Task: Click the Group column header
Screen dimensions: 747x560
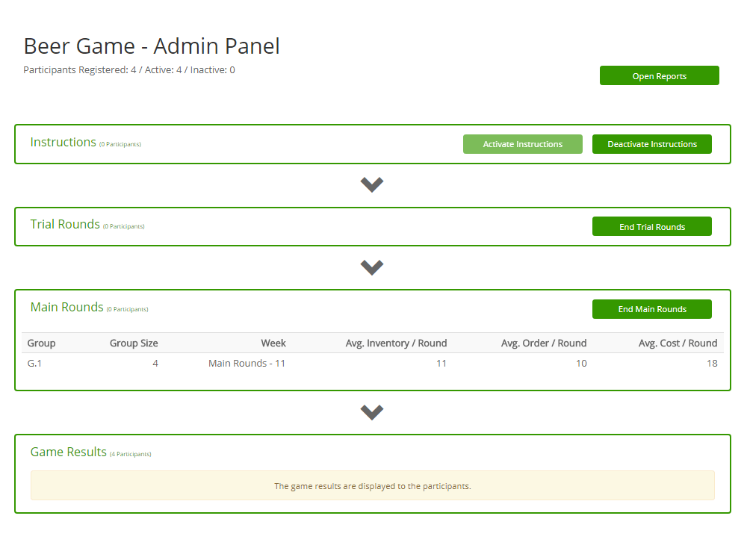Action: (41, 343)
